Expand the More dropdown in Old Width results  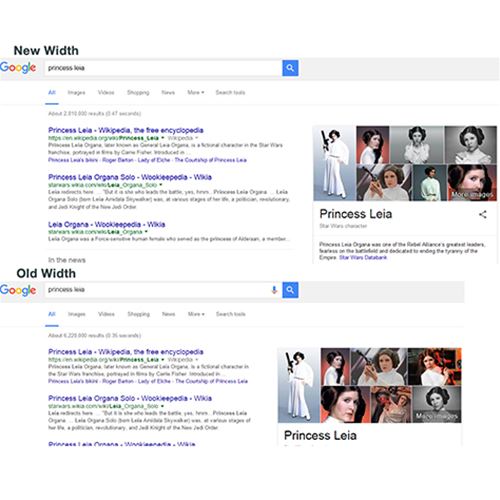pyautogui.click(x=196, y=314)
